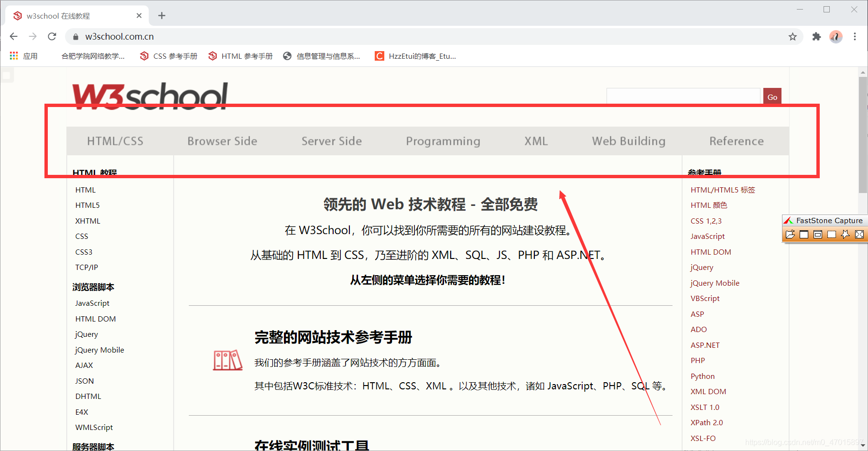Open the HTML 参考手册 bookmark
This screenshot has width=868, height=451.
click(x=240, y=56)
